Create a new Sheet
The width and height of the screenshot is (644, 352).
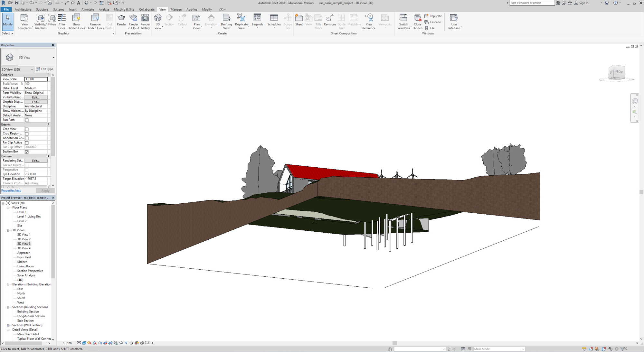299,20
